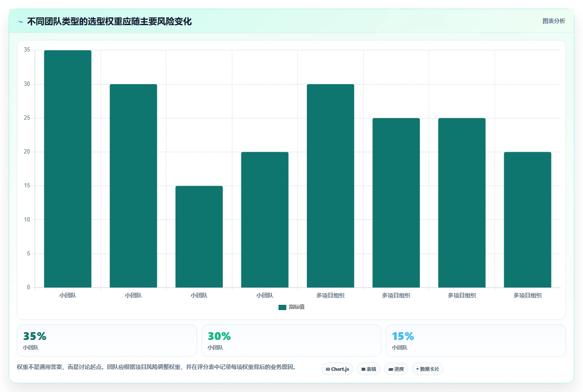Click the 多项目组织 bar reaching 20
This screenshot has width=583, height=392.
(x=528, y=220)
